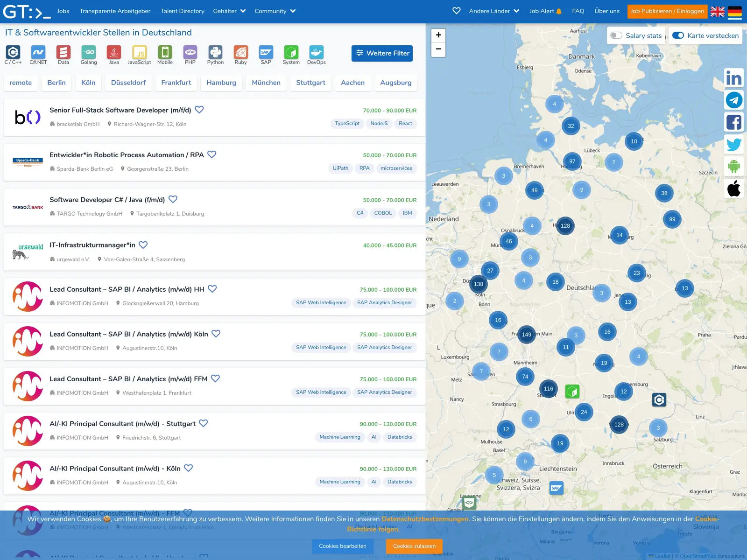Open the FAQ page
Image resolution: width=747 pixels, height=560 pixels.
coord(578,11)
